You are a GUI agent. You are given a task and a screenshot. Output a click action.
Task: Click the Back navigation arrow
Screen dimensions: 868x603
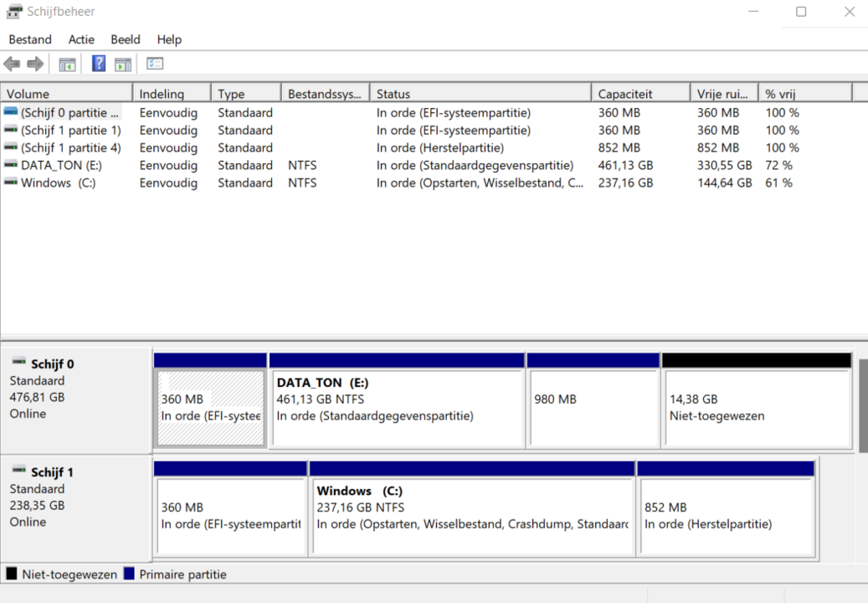11,63
